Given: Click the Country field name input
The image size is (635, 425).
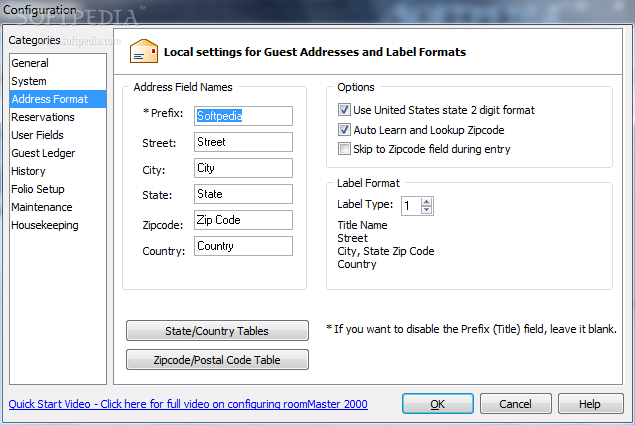Looking at the screenshot, I should pos(243,246).
